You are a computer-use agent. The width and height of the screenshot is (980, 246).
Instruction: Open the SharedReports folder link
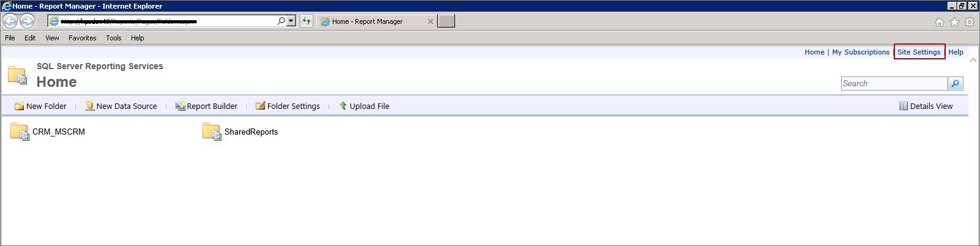tap(251, 132)
